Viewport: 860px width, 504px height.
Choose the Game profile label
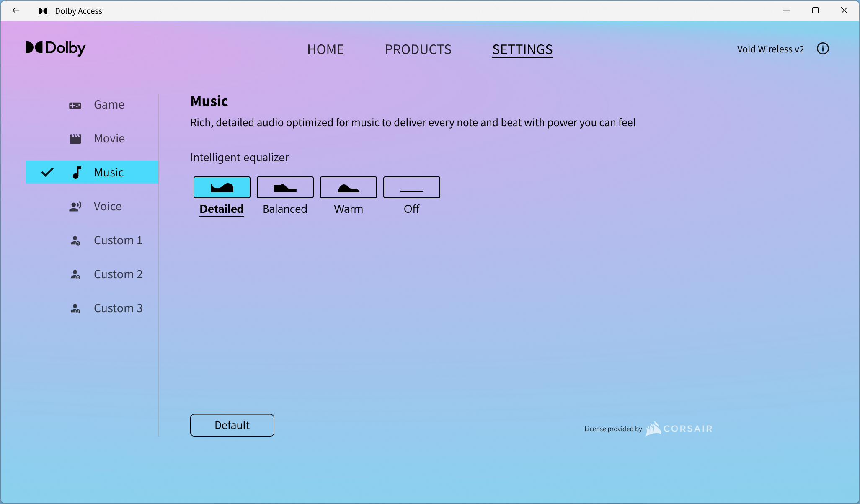109,105
